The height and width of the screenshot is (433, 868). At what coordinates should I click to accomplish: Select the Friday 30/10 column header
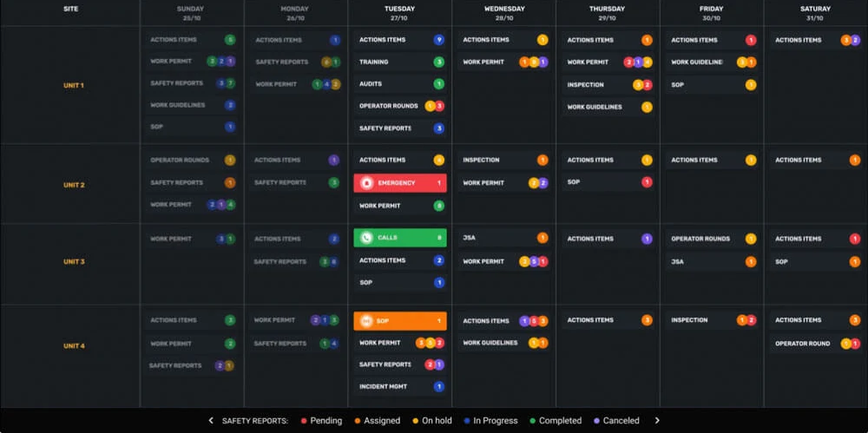pyautogui.click(x=712, y=13)
